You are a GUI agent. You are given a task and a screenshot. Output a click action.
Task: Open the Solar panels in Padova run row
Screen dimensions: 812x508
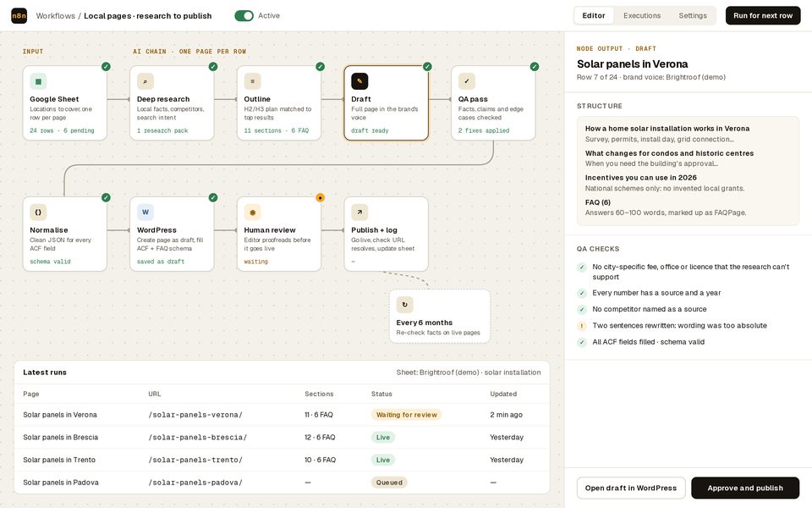[x=282, y=482]
